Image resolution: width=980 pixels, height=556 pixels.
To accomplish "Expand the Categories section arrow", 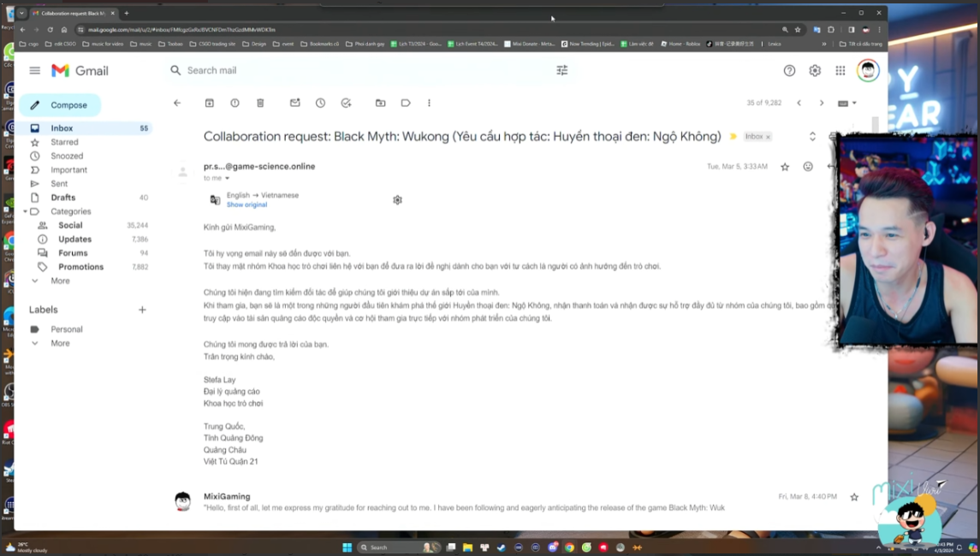I will click(x=25, y=212).
